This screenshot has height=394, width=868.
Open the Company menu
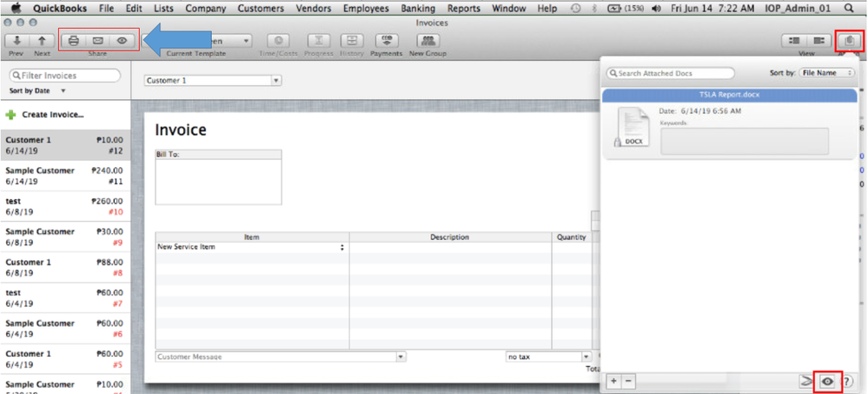point(205,9)
